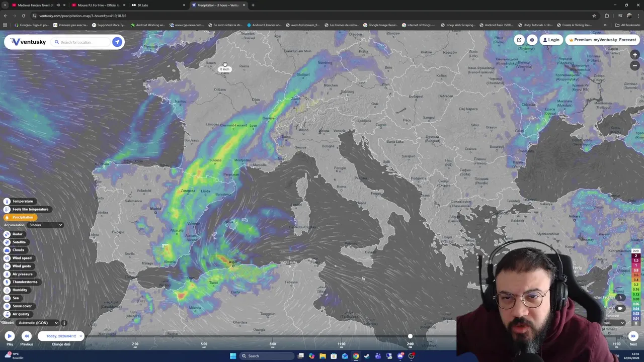Switch to the 6K Labs tab
This screenshot has height=362, width=644.
point(158,5)
